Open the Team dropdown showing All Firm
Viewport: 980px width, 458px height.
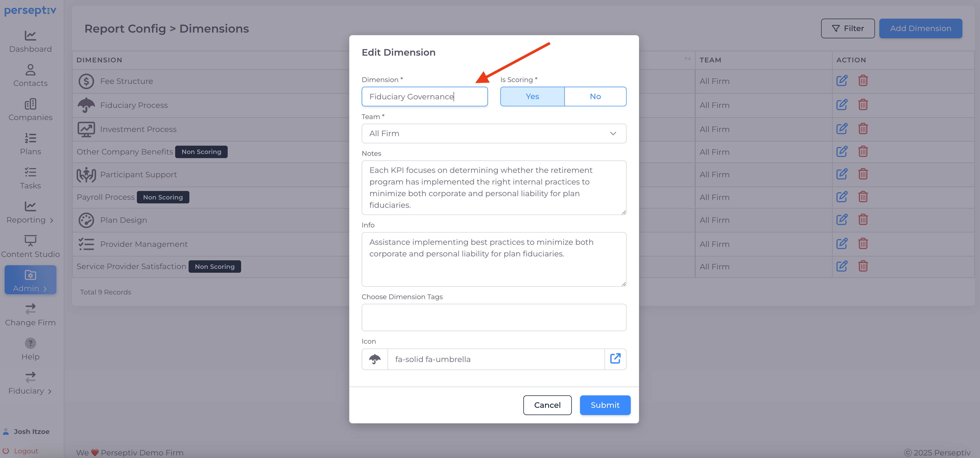493,134
